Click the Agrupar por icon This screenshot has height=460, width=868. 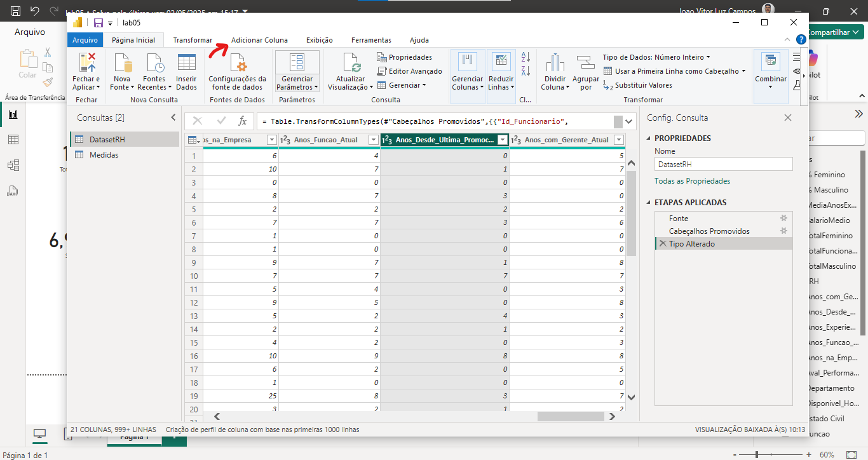[x=586, y=62]
